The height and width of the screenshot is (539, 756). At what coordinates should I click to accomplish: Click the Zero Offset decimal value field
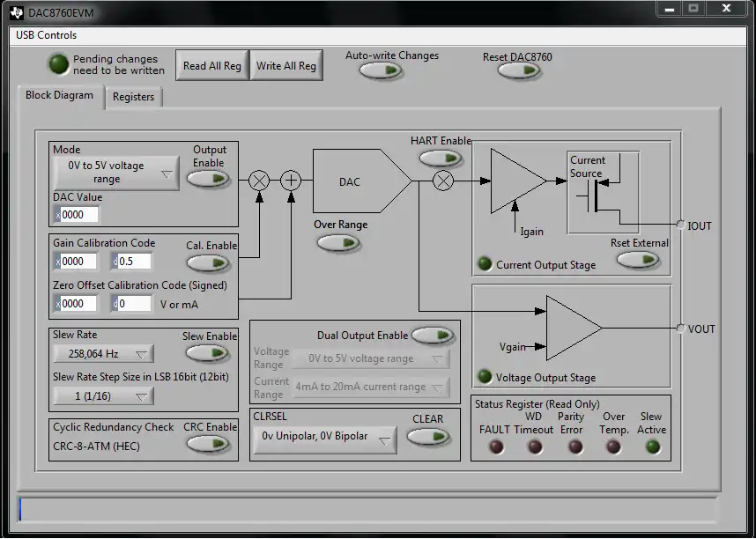(x=131, y=304)
